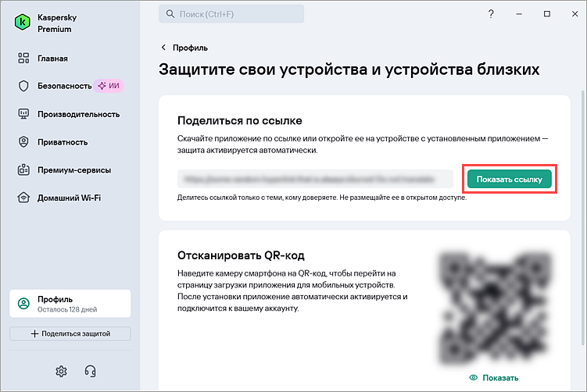
Task: Click the monitor icon for Производительность
Action: (x=23, y=114)
